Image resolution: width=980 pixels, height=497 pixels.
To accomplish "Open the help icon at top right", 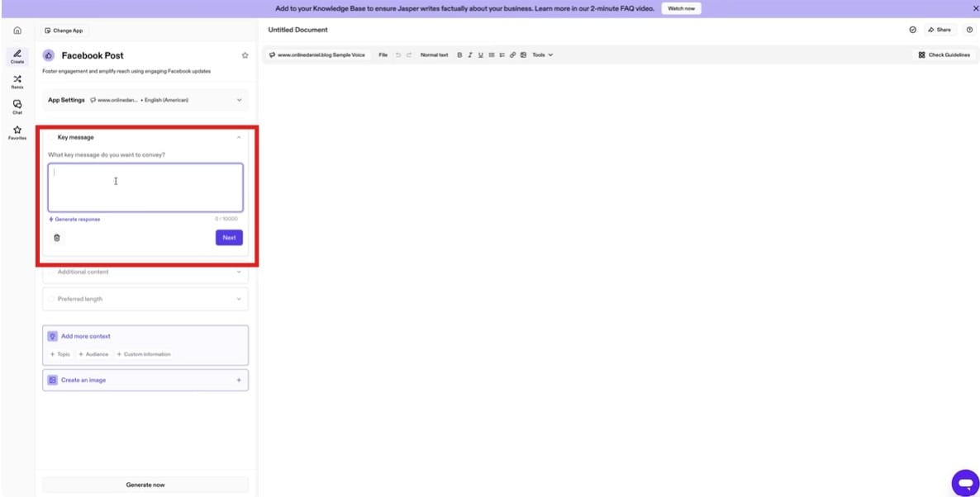I will [x=969, y=30].
